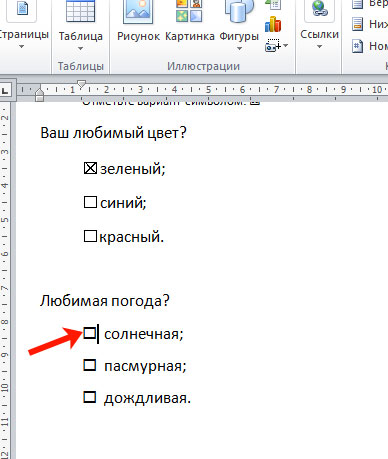
Task: Click the Фигуры shapes icon
Action: click(x=239, y=11)
